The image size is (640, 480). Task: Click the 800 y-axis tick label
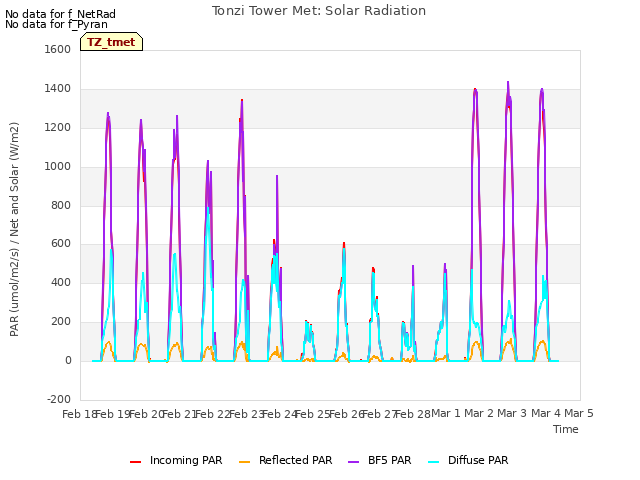61,205
